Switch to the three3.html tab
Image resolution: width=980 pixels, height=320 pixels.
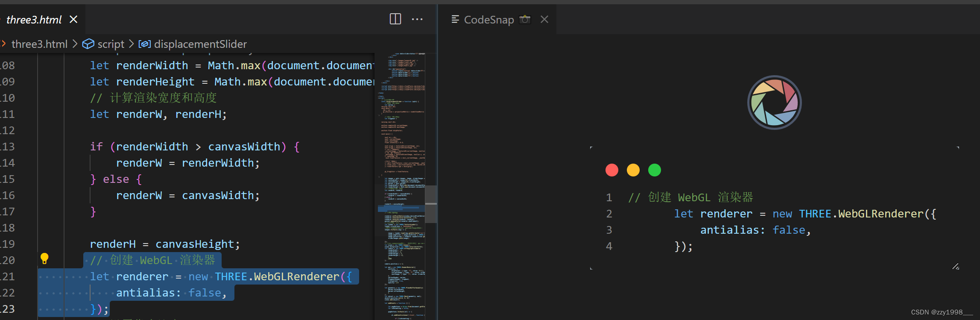click(34, 20)
